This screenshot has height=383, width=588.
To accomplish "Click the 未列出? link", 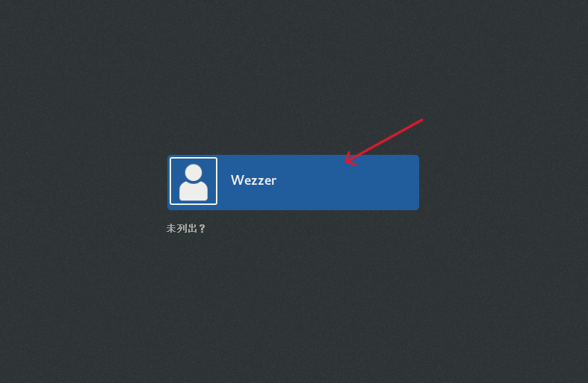I will [x=186, y=228].
